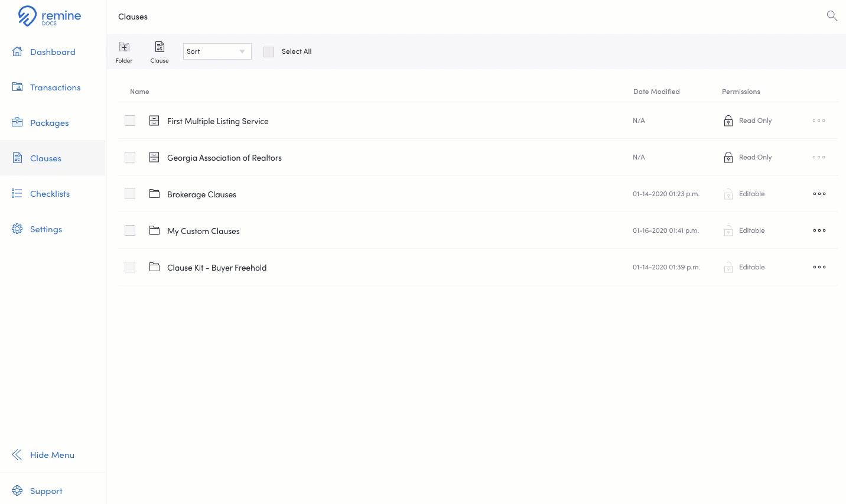Click date 01-16-2020 01:41 p.m.
This screenshot has height=504, width=846.
666,230
